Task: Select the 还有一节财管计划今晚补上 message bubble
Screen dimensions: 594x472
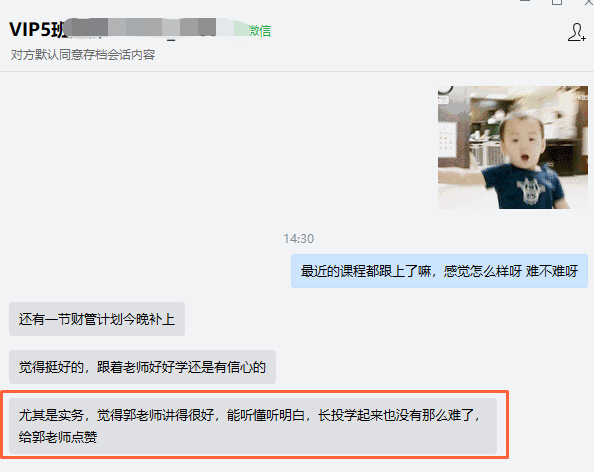Action: (x=97, y=319)
